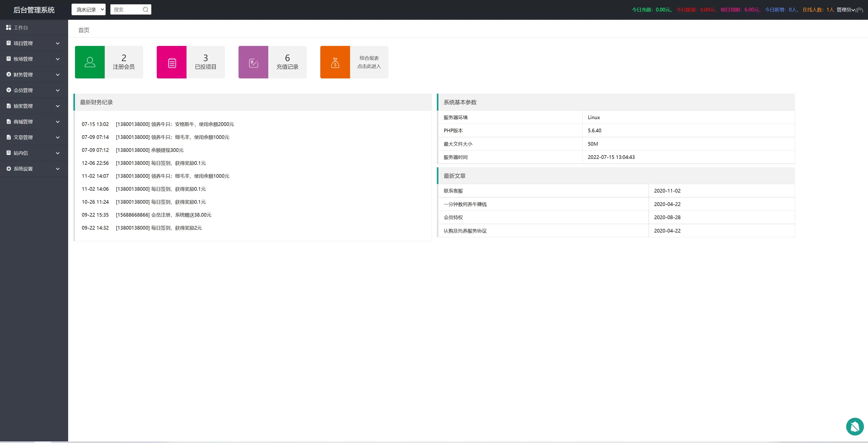Image resolution: width=868 pixels, height=443 pixels.
Task: Click the gear icon beside 系统设置
Action: 9,169
